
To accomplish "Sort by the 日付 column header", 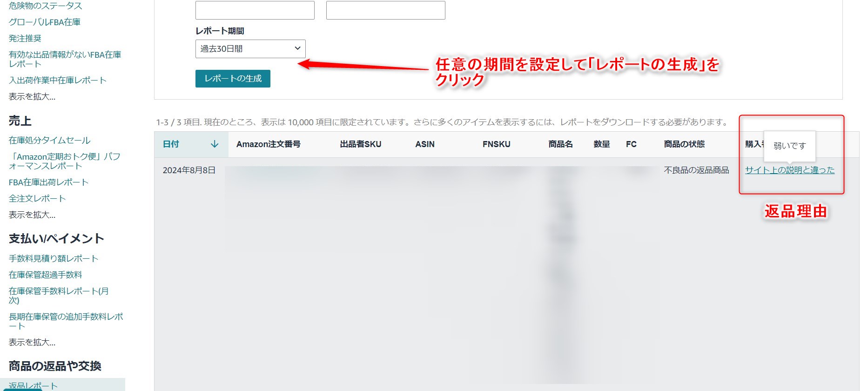I will [x=191, y=144].
